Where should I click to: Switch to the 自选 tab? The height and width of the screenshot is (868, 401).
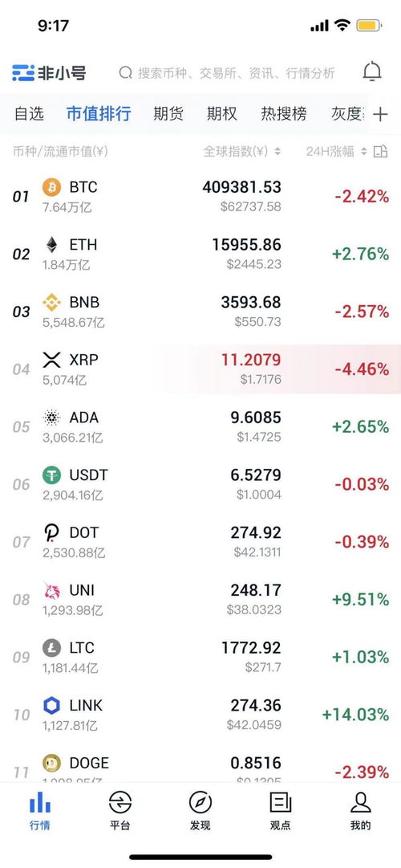point(29,114)
